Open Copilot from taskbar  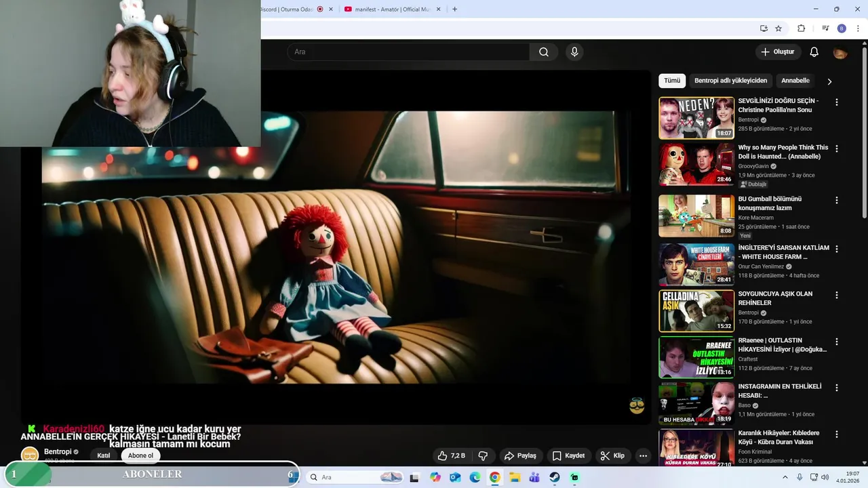click(435, 477)
